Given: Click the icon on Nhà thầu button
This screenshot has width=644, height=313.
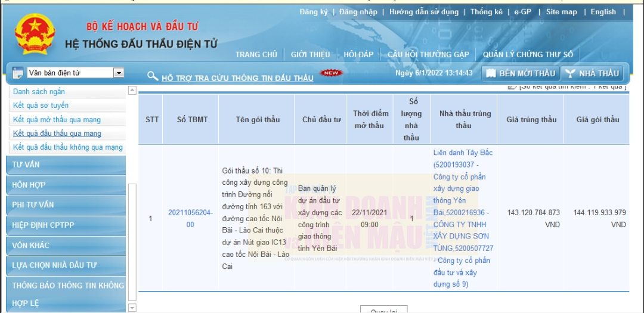Looking at the screenshot, I should (571, 73).
